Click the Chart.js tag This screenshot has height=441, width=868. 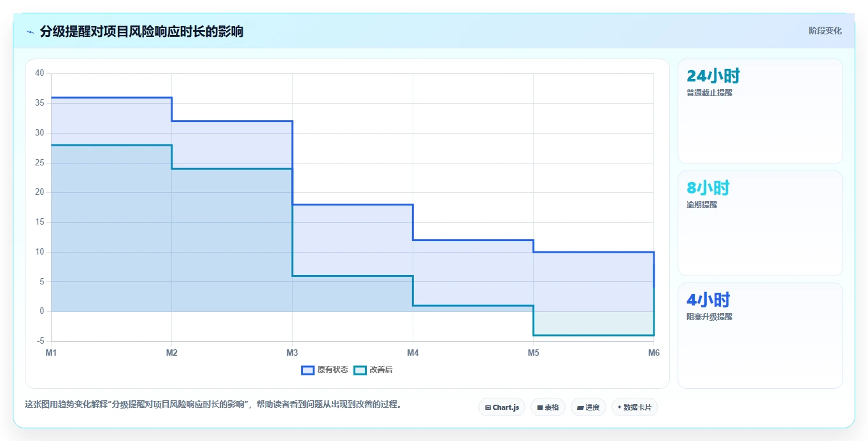(x=502, y=407)
